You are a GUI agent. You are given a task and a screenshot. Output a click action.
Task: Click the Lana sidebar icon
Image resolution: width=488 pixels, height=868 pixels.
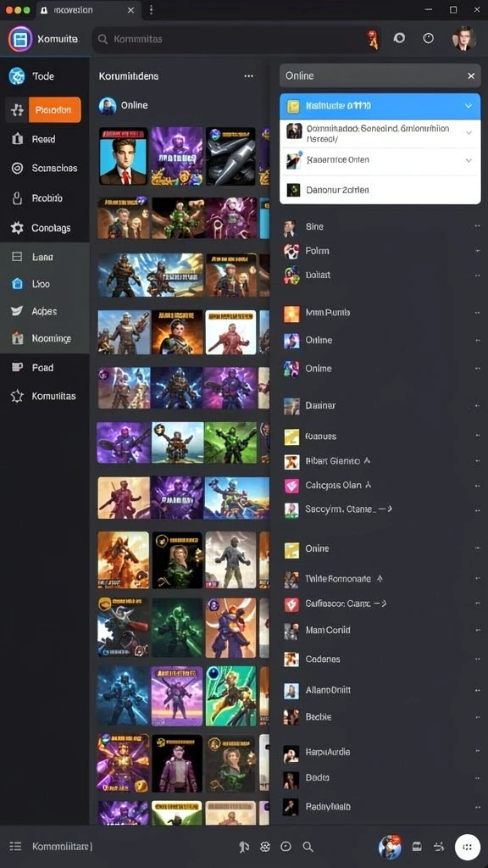pos(17,257)
